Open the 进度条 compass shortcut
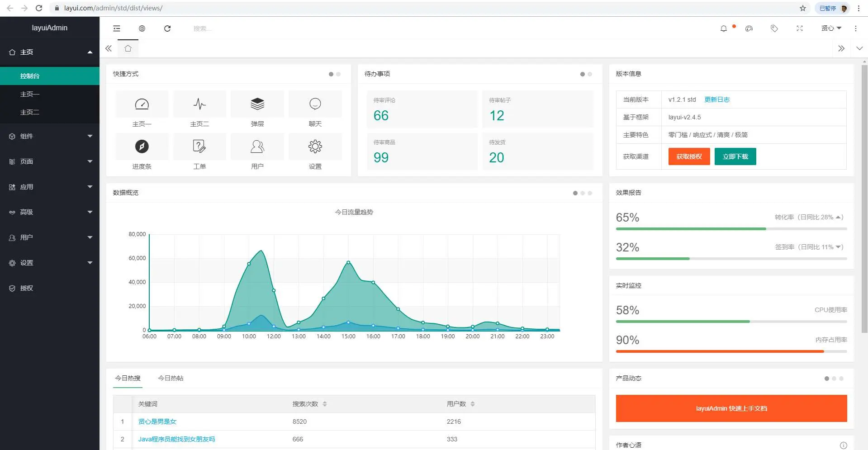This screenshot has height=450, width=868. tap(142, 147)
